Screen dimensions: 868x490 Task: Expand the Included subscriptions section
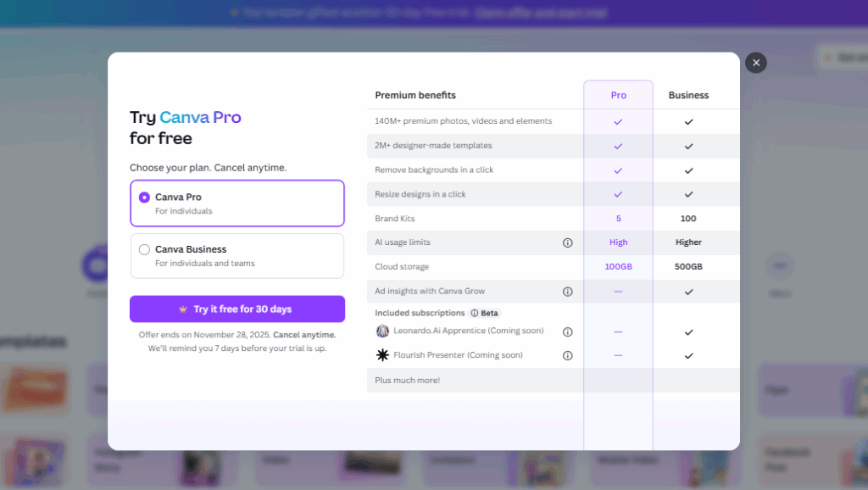(418, 313)
